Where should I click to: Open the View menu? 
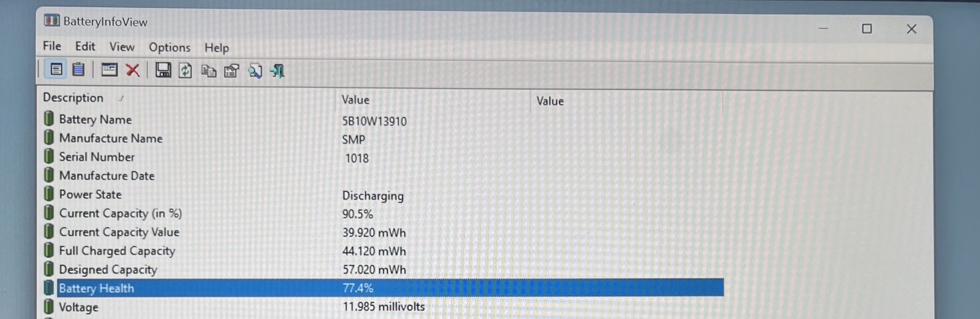[x=122, y=47]
